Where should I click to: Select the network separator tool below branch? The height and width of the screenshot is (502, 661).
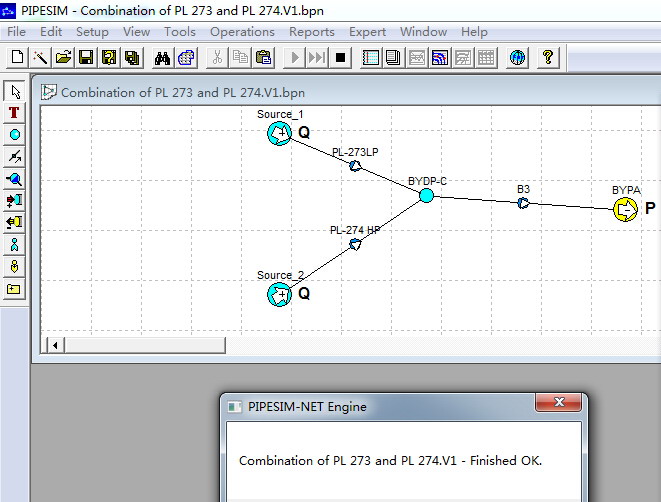click(x=15, y=179)
